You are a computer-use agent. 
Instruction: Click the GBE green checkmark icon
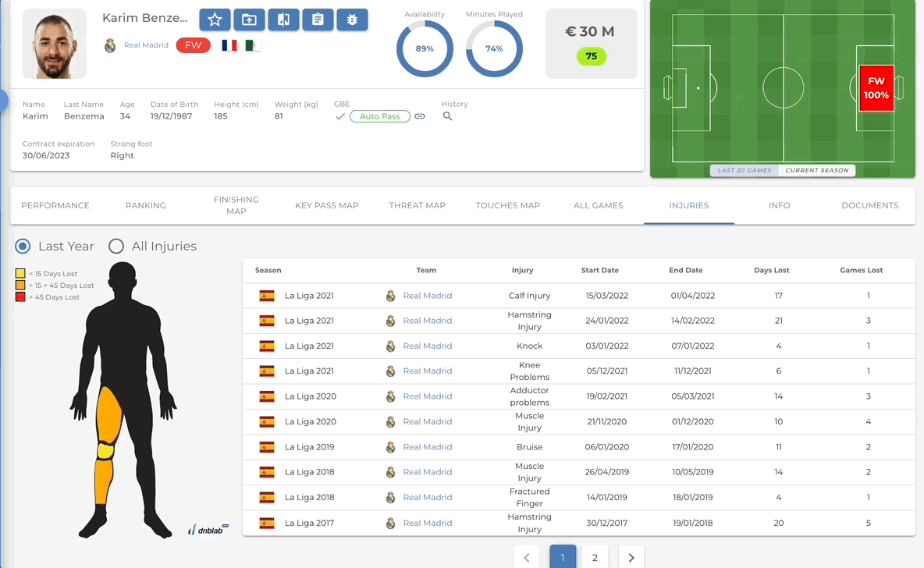(x=340, y=116)
